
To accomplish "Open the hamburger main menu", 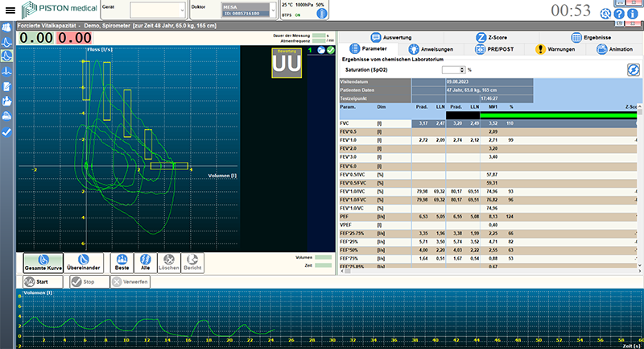I will click(10, 10).
